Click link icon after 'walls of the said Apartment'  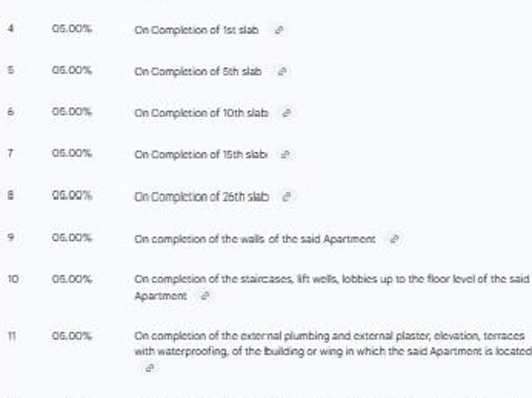click(394, 238)
